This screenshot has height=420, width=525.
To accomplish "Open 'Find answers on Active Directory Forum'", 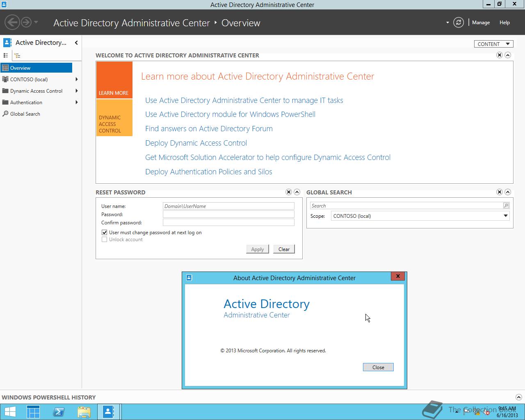I will tap(209, 128).
